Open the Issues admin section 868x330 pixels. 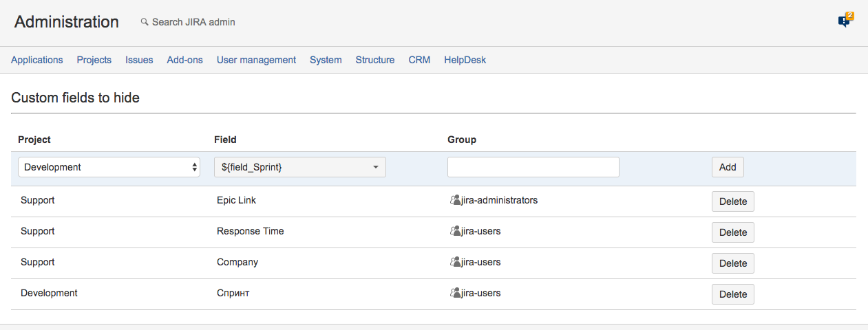[139, 60]
